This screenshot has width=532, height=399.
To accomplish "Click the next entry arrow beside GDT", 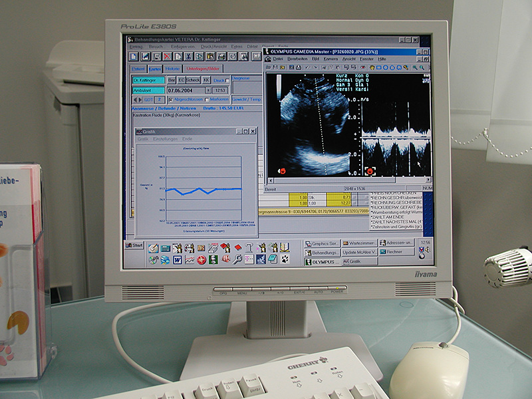I will tap(140, 100).
